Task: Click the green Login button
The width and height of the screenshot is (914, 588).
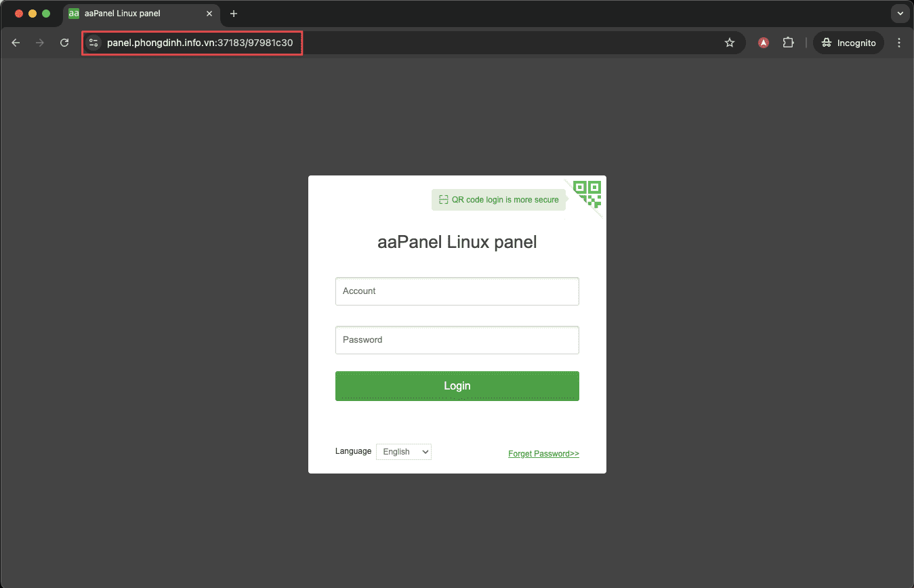Action: coord(457,386)
